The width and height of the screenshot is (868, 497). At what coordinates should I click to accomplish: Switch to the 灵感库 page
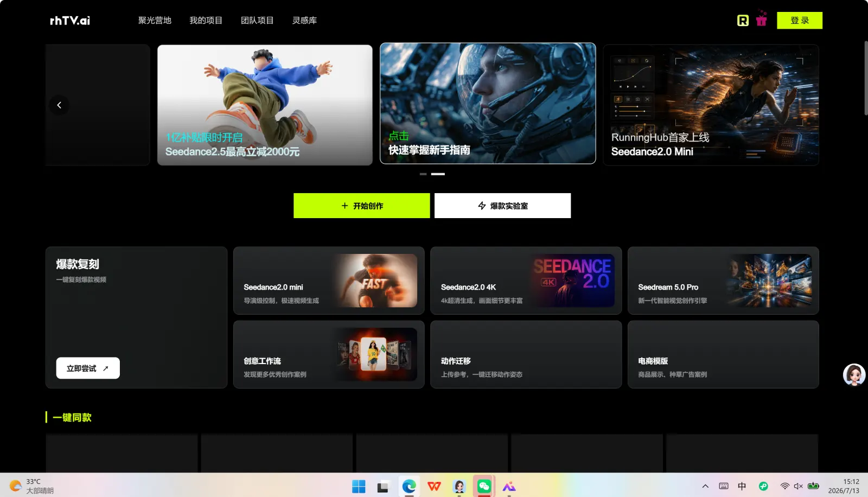304,21
